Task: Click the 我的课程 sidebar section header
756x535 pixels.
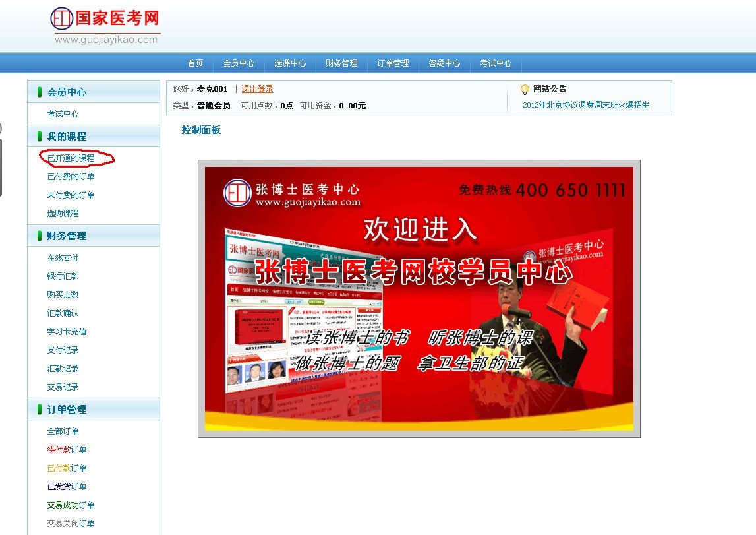Action: coord(94,136)
